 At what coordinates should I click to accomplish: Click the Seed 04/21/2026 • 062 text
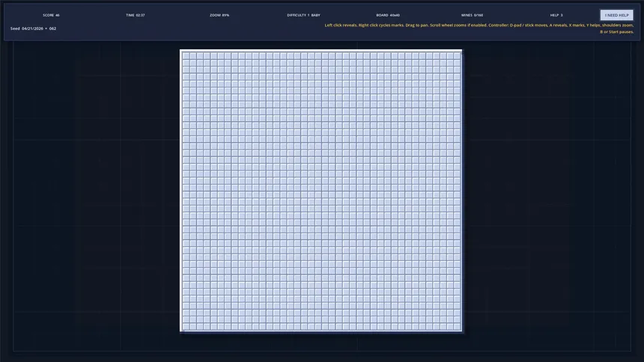point(33,28)
